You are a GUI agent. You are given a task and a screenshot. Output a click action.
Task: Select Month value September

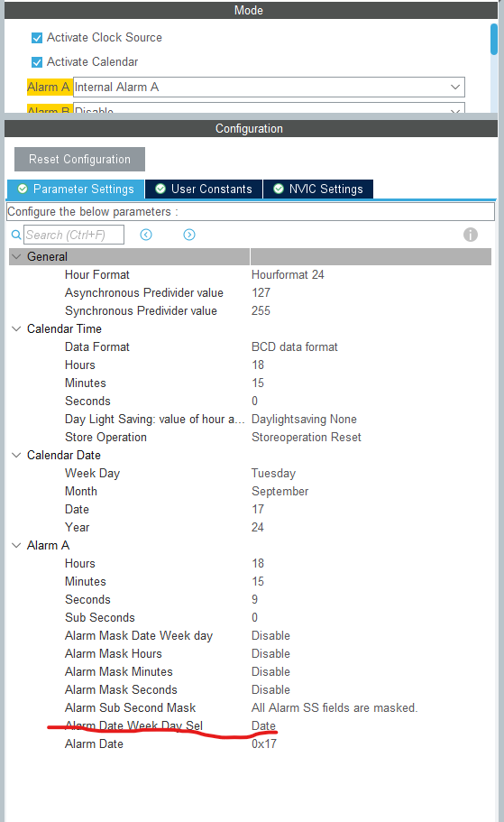tap(279, 491)
